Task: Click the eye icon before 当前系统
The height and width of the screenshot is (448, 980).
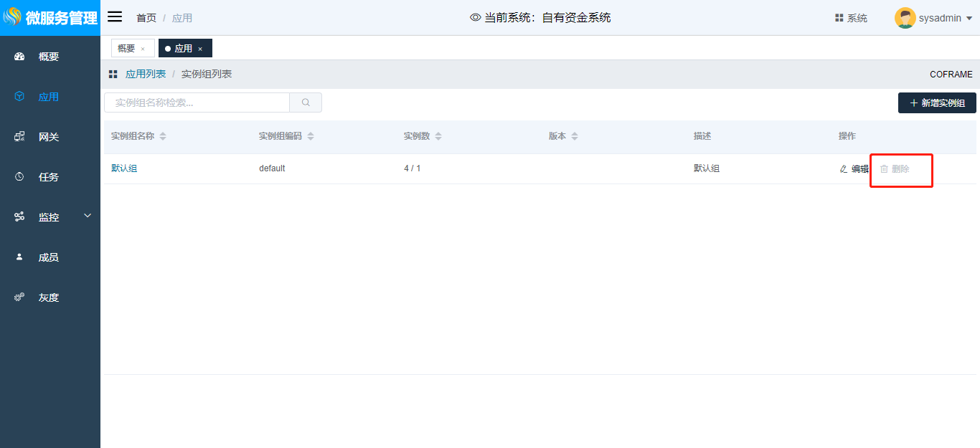Action: (475, 17)
